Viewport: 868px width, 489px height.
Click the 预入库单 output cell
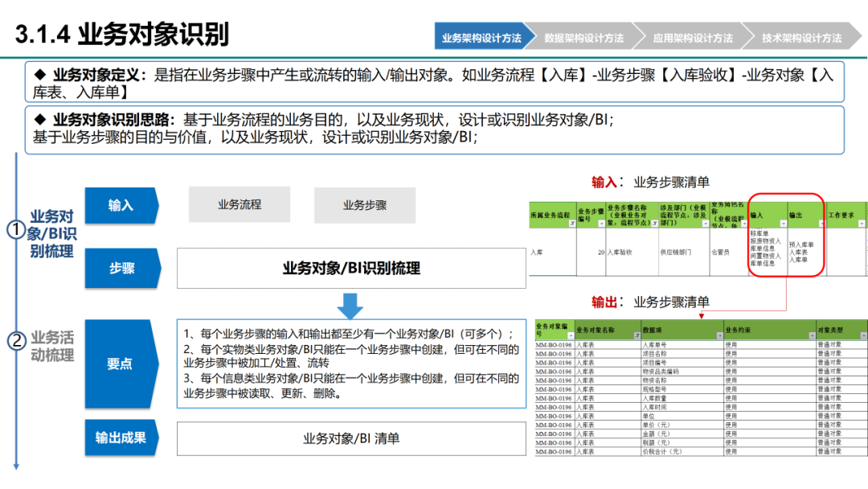tap(800, 244)
